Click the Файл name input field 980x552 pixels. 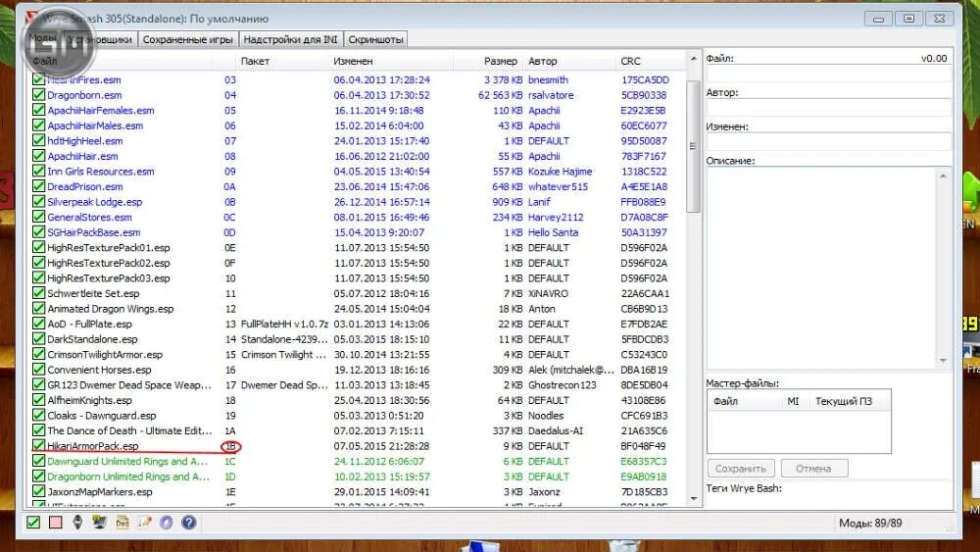click(x=829, y=74)
